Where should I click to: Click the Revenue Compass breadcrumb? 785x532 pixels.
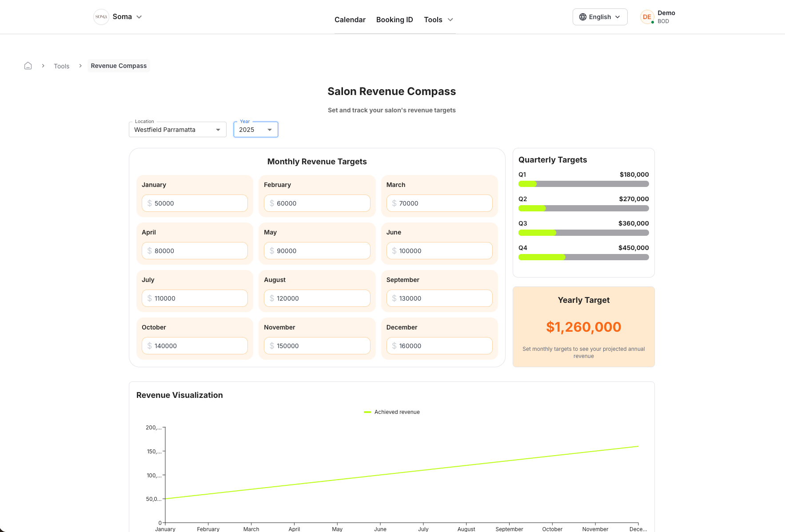pyautogui.click(x=118, y=65)
